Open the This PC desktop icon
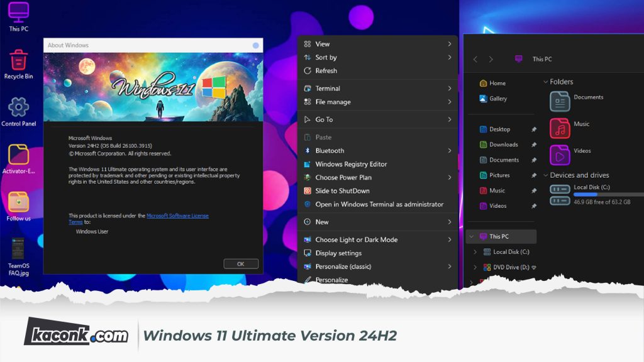The width and height of the screenshot is (644, 362). pyautogui.click(x=18, y=16)
